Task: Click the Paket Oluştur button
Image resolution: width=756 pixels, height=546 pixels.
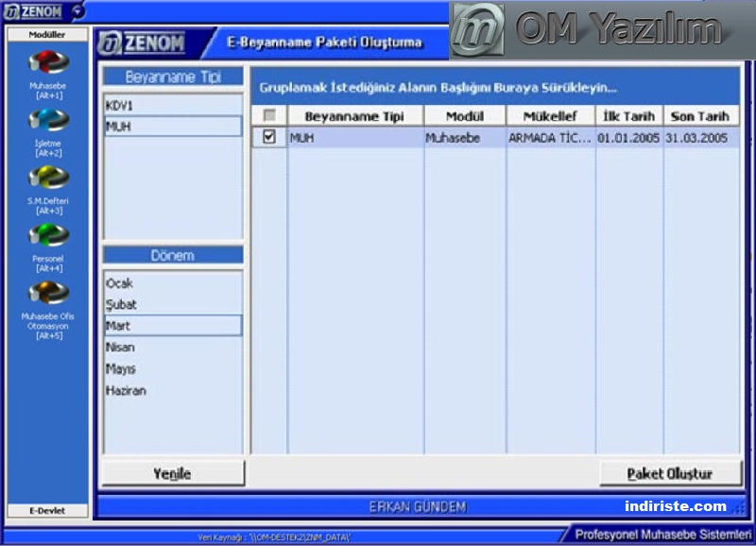Action: pos(670,473)
